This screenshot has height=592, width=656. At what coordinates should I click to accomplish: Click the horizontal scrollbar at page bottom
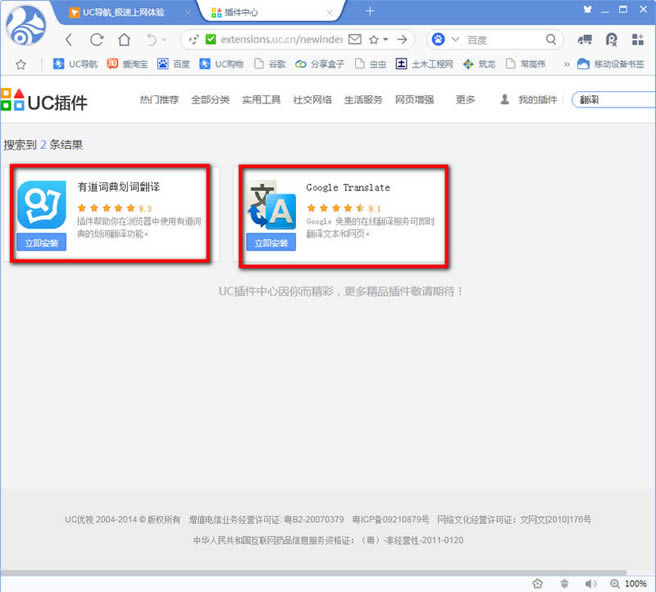(x=313, y=573)
